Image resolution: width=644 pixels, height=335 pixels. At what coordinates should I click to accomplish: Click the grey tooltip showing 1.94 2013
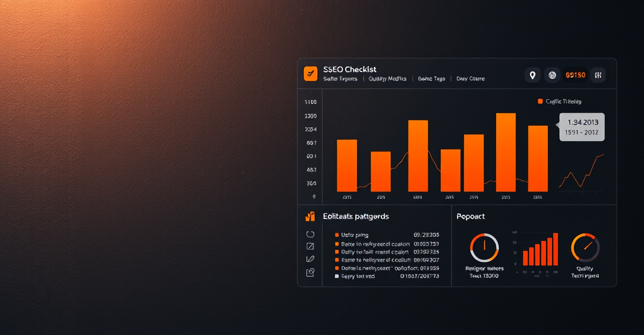582,127
